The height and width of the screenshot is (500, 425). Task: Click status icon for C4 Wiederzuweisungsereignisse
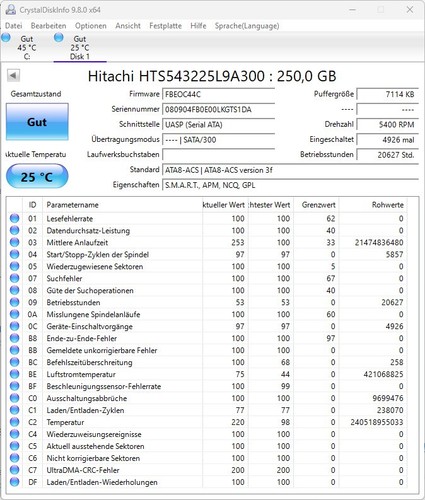14,434
